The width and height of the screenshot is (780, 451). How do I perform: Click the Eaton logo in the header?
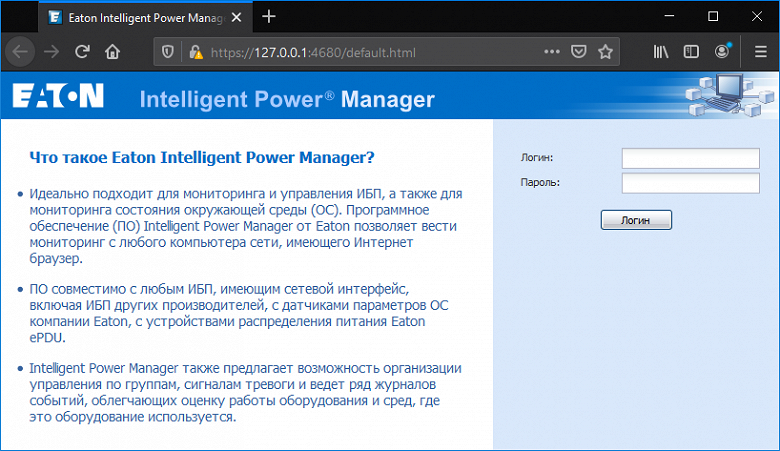point(58,96)
